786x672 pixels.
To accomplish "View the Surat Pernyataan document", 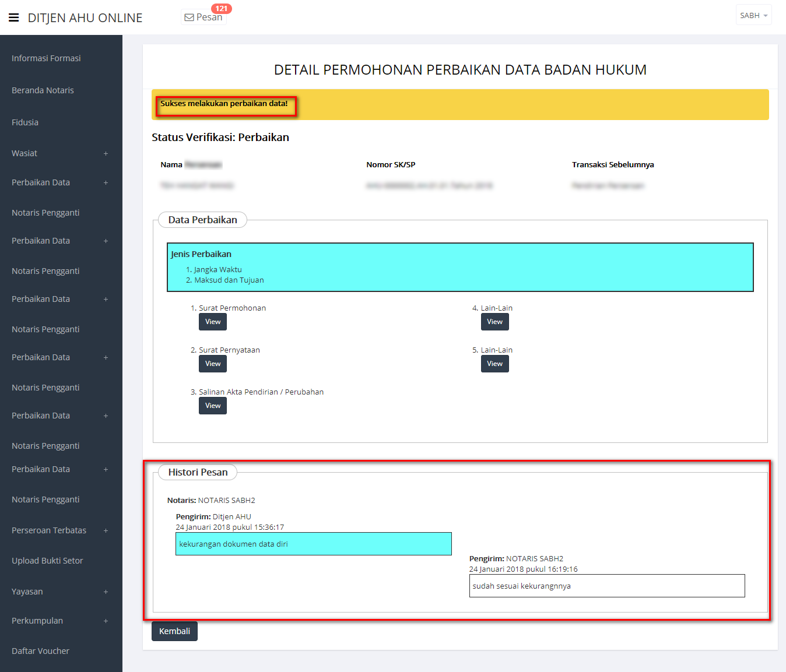I will (213, 364).
